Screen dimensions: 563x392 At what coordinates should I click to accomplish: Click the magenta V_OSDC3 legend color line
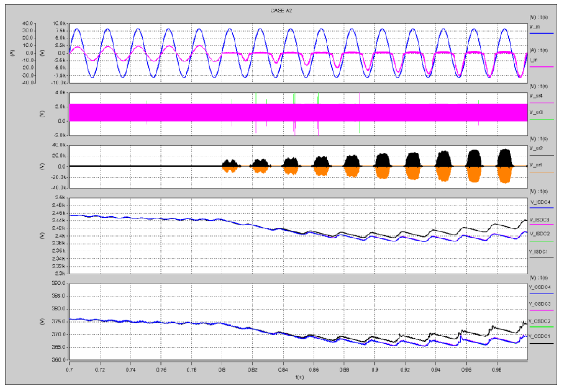point(541,310)
